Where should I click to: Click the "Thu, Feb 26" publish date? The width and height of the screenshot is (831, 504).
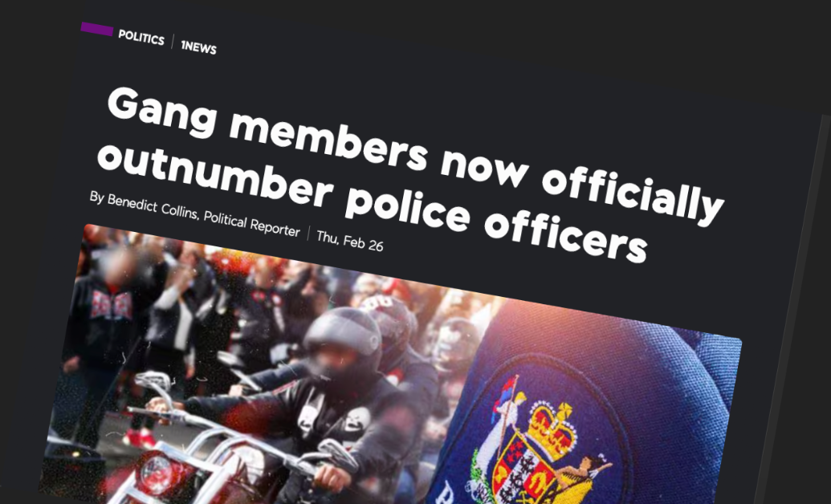(x=350, y=241)
